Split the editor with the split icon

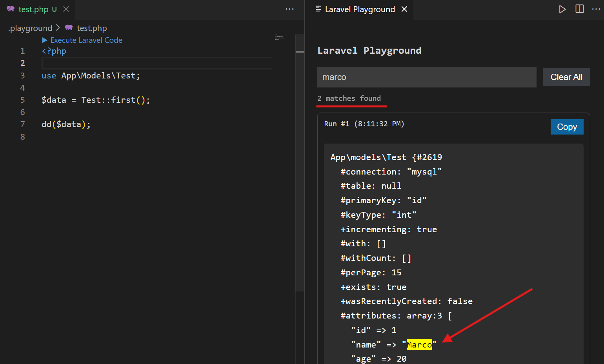pos(579,9)
